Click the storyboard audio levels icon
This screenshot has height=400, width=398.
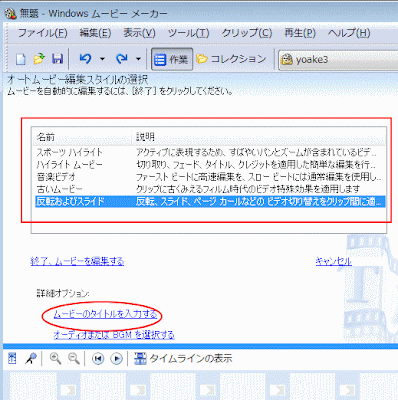coord(12,359)
